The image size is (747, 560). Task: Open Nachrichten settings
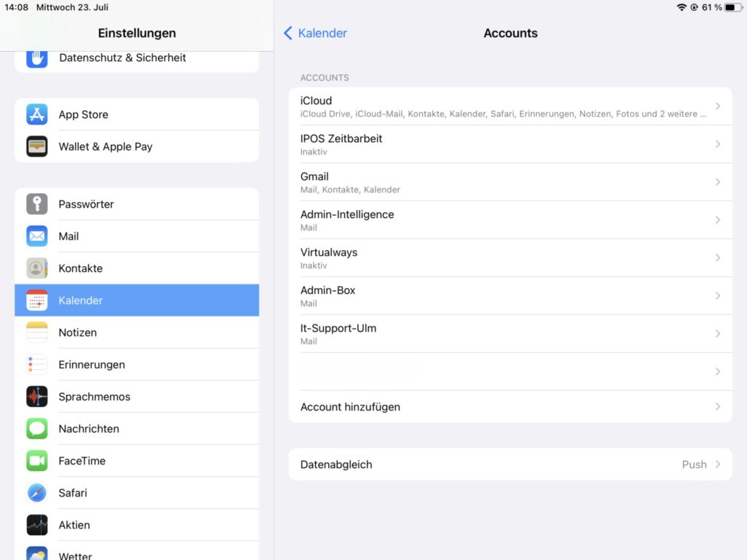136,429
